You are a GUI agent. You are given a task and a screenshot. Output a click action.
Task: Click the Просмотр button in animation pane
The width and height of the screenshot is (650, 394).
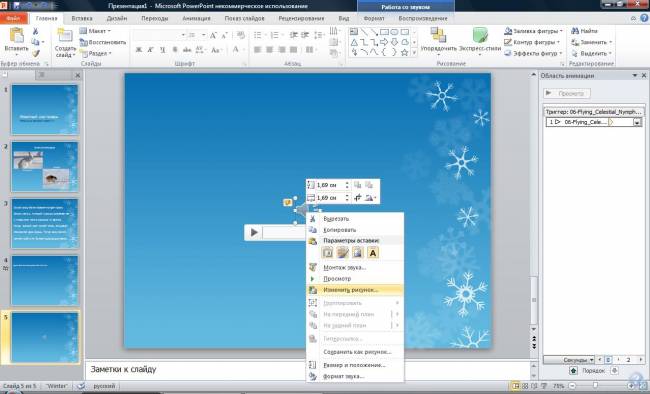click(x=567, y=94)
